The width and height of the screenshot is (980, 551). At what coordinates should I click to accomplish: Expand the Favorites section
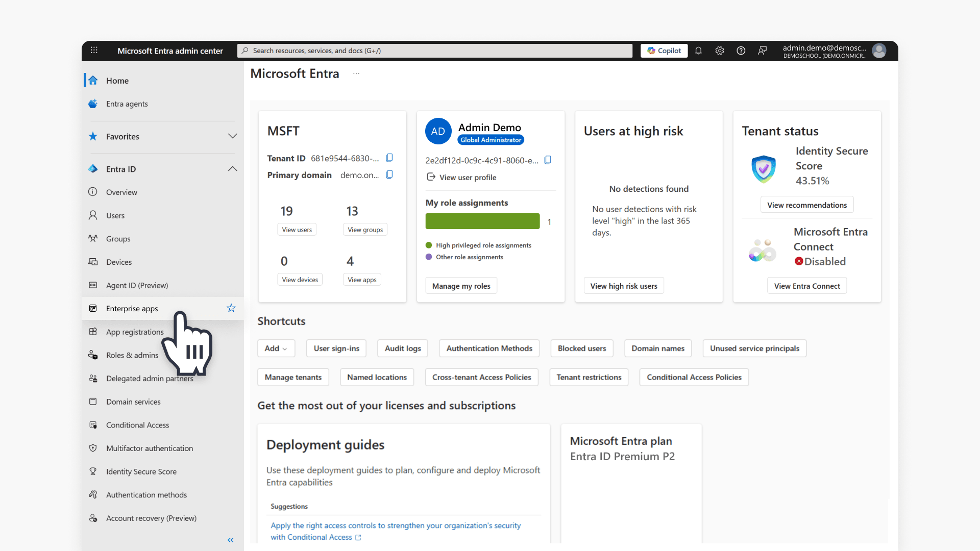pos(232,136)
